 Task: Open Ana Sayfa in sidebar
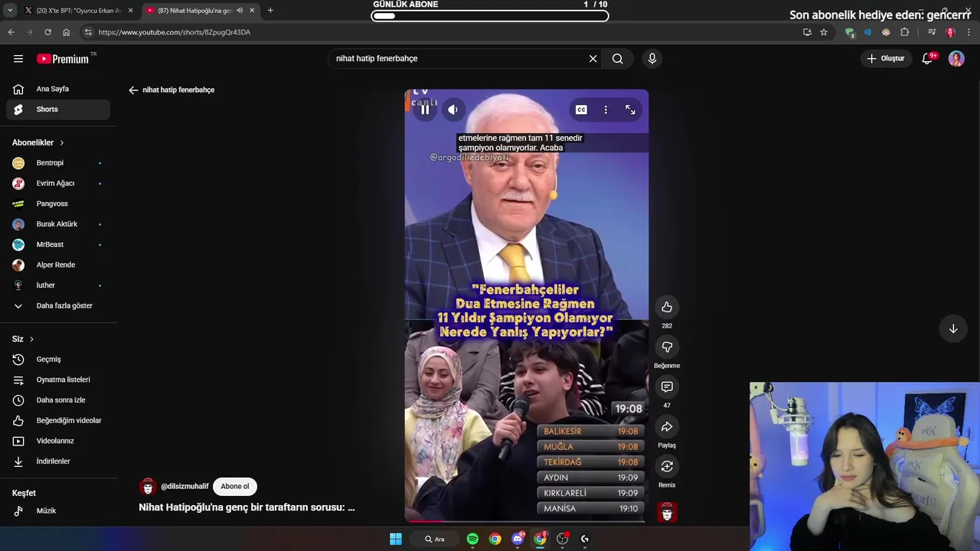58,89
